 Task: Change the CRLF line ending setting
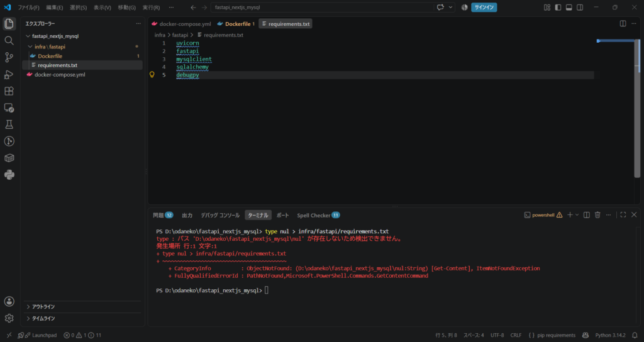point(516,335)
